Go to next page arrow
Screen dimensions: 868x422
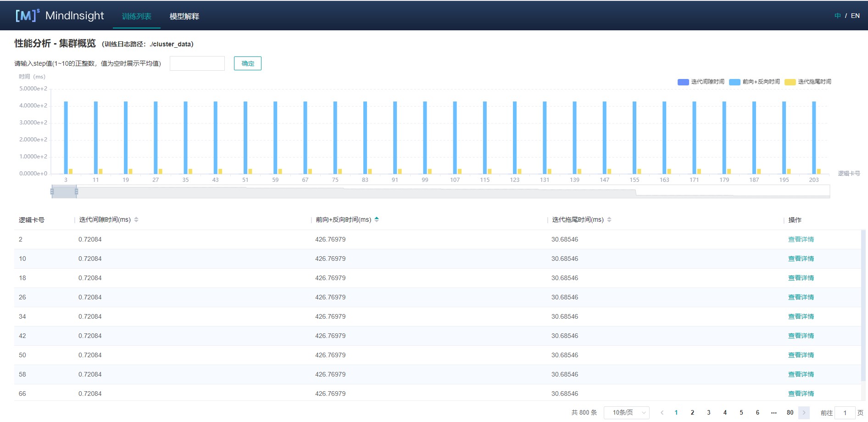click(x=804, y=413)
